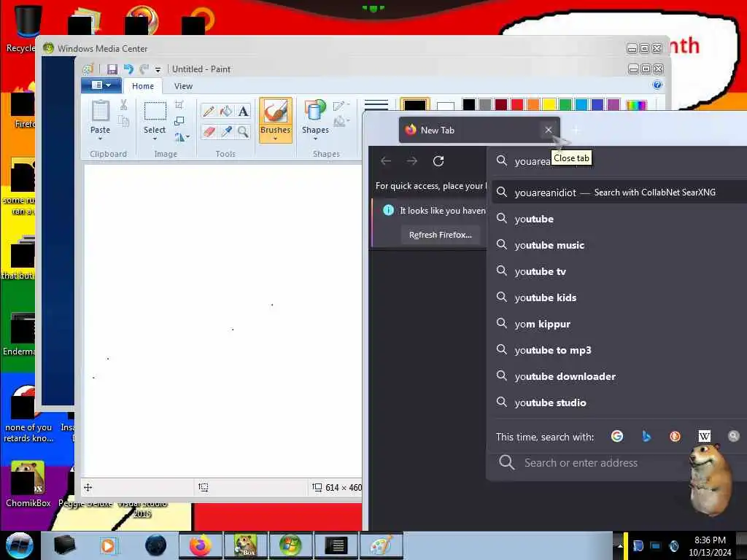
Task: Open the shape Outline dropdown
Action: pyautogui.click(x=341, y=105)
